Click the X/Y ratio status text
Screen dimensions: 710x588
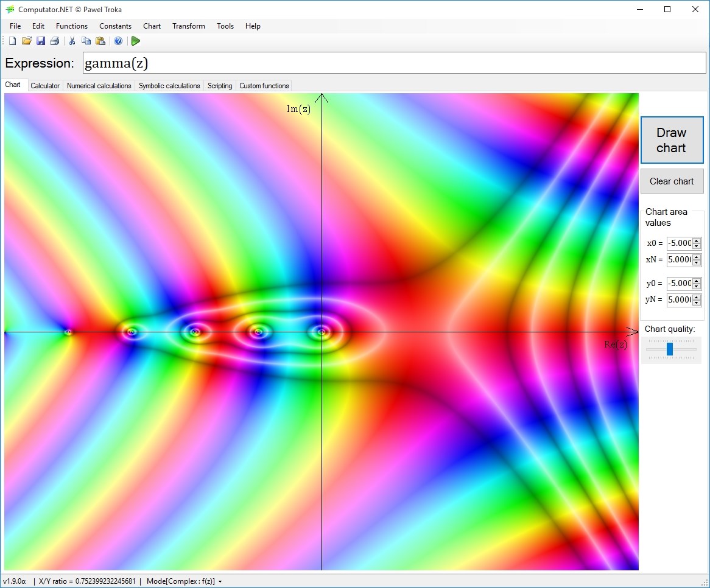(x=87, y=581)
